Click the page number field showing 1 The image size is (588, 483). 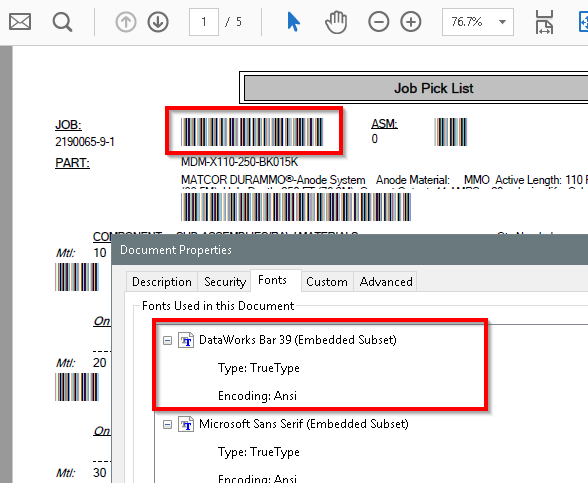click(204, 22)
